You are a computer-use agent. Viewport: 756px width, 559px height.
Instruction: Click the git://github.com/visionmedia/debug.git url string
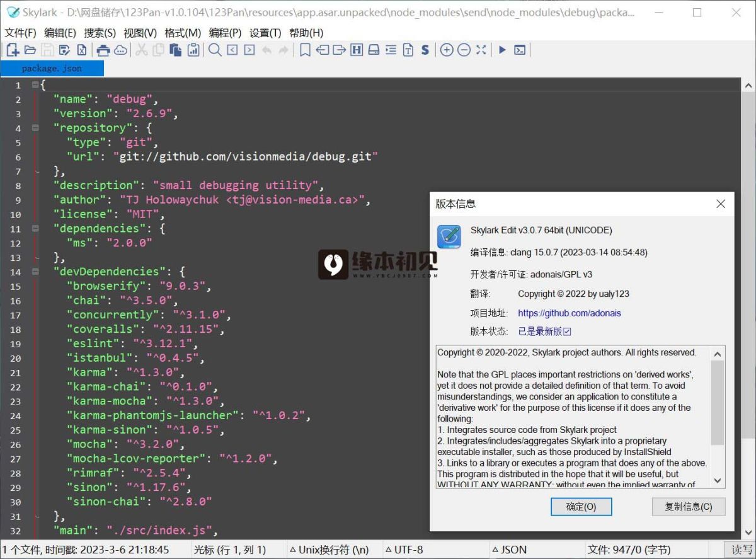pyautogui.click(x=246, y=156)
